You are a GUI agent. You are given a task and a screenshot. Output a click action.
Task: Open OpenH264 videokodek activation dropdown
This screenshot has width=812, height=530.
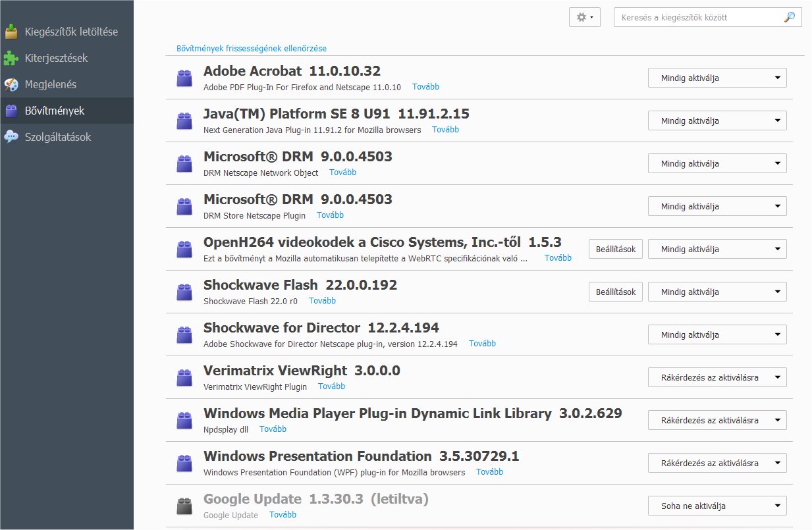click(x=717, y=249)
